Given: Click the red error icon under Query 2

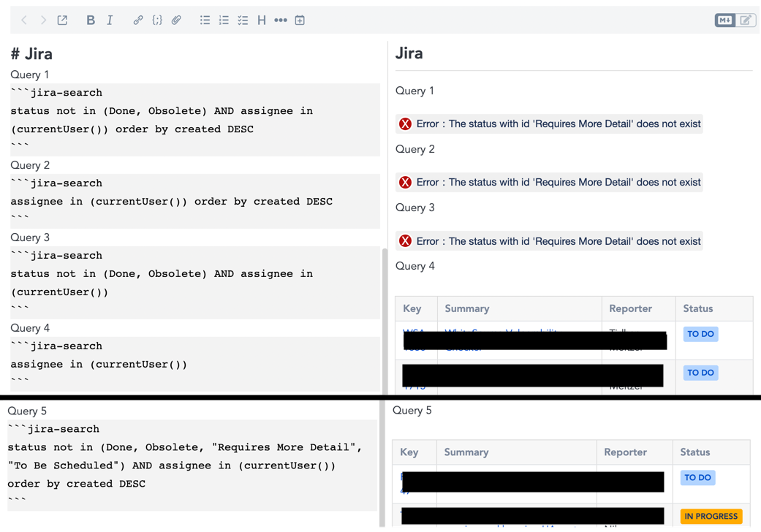Looking at the screenshot, I should tap(405, 183).
